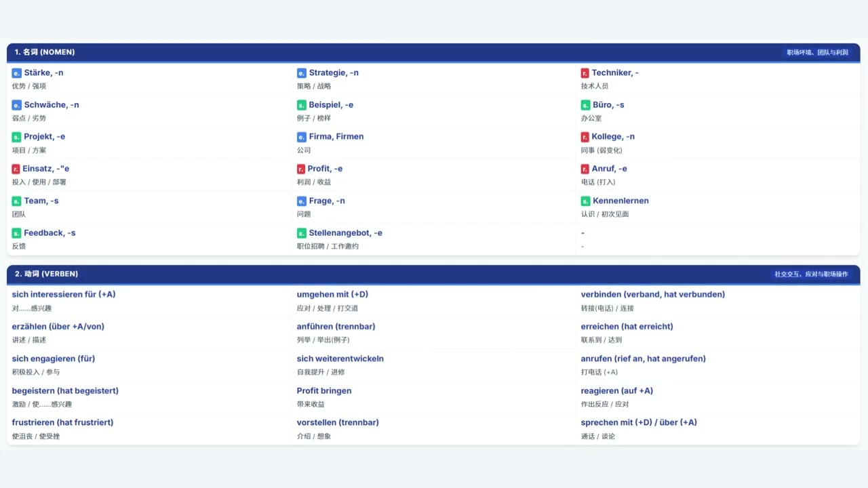
Task: Click the verb verbinden (verband, hat verbunden)
Action: click(653, 295)
